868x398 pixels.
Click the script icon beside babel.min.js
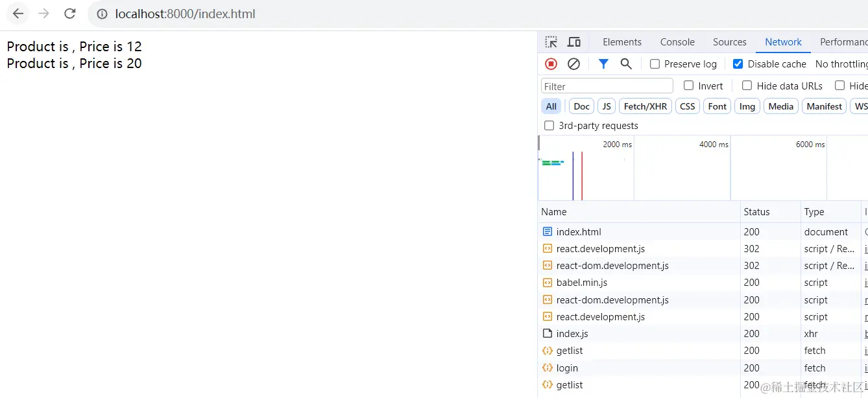tap(548, 283)
